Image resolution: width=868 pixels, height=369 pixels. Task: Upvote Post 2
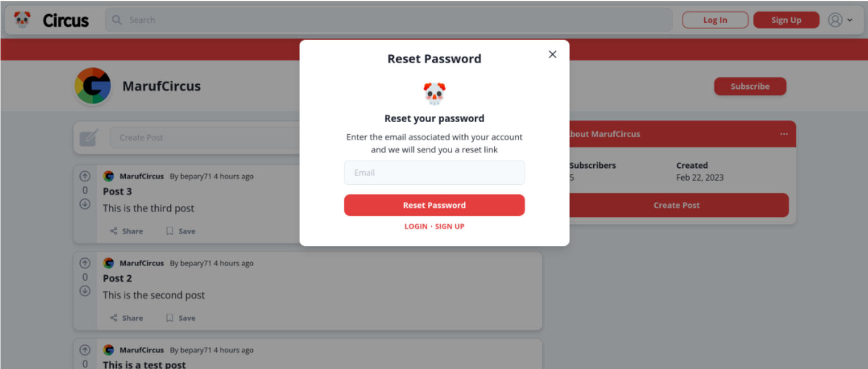[85, 263]
